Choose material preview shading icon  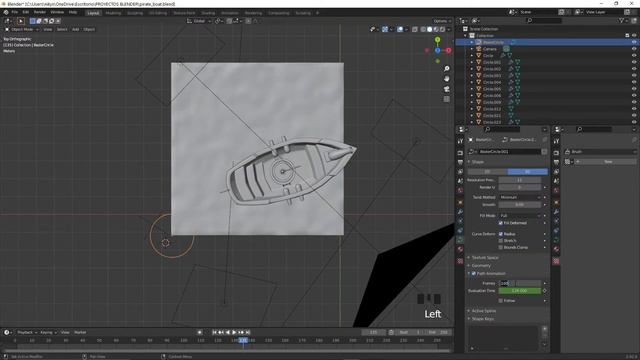436,29
